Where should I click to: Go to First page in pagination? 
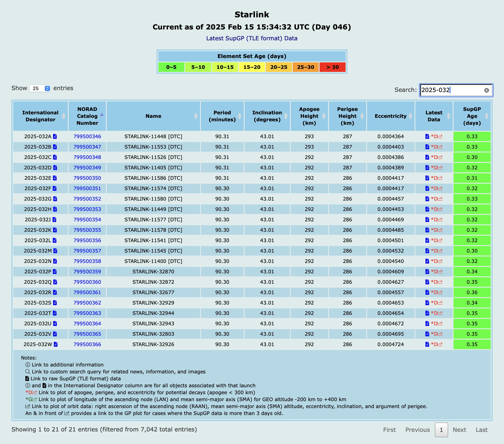[x=389, y=430]
